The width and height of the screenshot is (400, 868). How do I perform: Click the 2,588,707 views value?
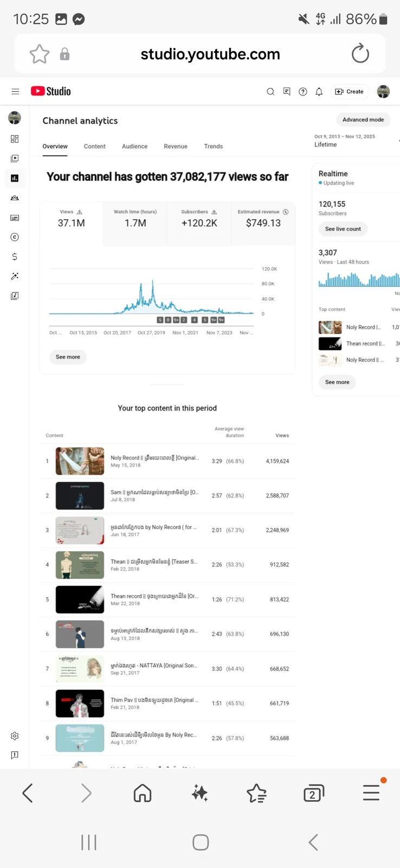coord(278,496)
